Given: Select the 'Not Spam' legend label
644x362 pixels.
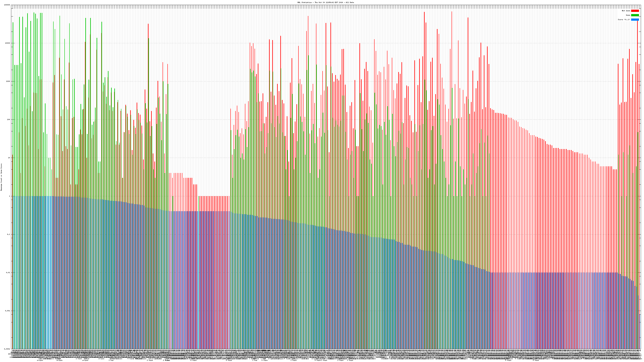Looking at the screenshot, I should [626, 11].
